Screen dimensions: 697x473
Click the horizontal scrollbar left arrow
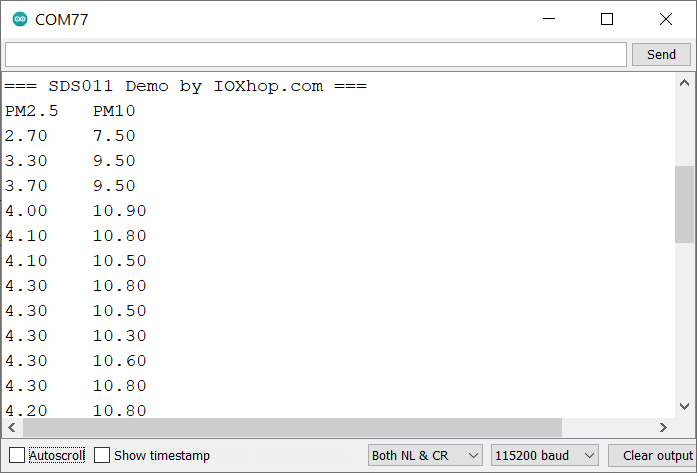(x=13, y=428)
